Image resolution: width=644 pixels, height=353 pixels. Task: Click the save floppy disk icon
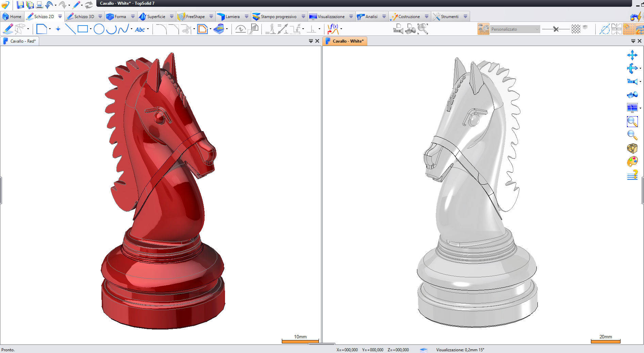tap(20, 5)
